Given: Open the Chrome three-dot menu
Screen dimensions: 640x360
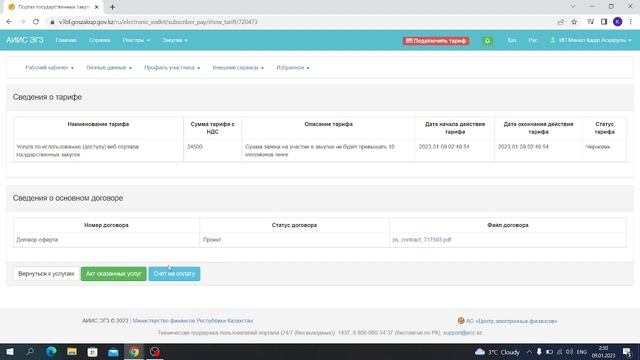Looking at the screenshot, I should click(631, 22).
